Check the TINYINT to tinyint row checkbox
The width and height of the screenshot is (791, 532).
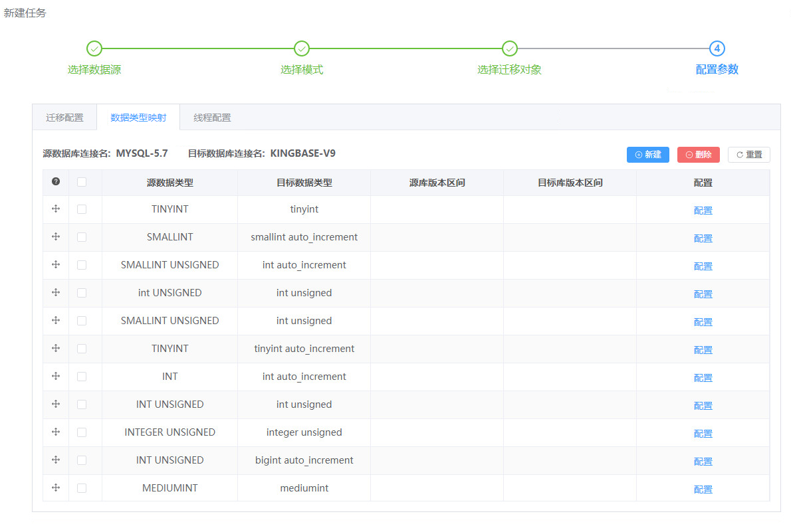click(82, 209)
